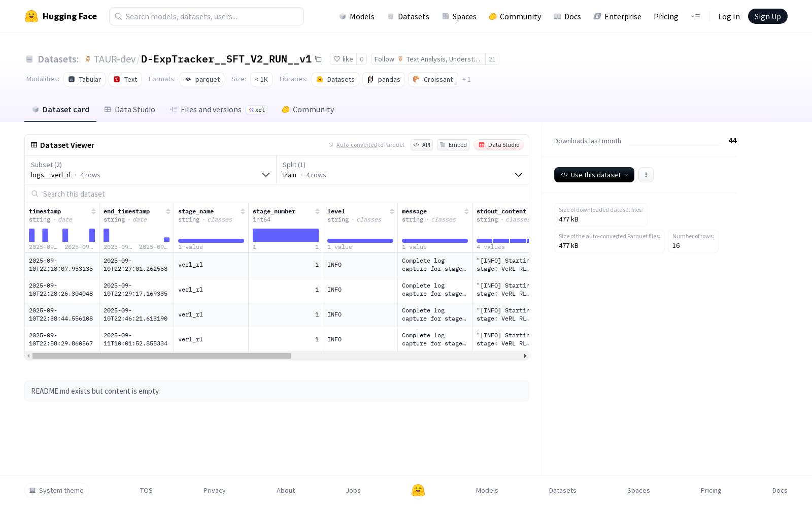Click the Embed button
812x508 pixels.
pyautogui.click(x=453, y=145)
